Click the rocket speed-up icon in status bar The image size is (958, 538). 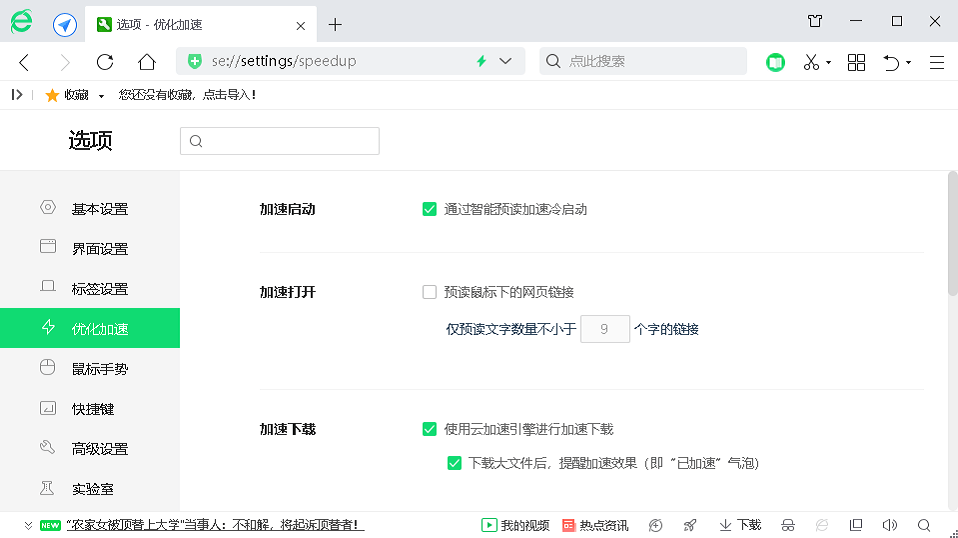click(690, 525)
